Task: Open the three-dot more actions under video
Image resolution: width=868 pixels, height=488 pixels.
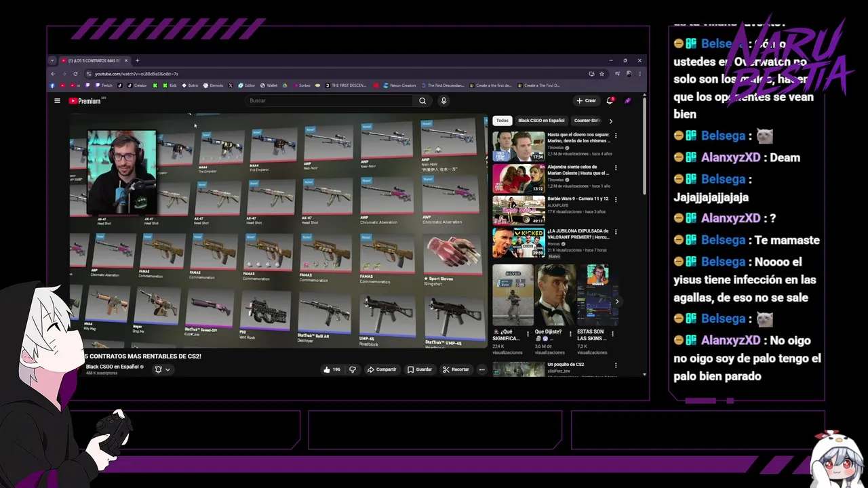Action: (x=482, y=369)
